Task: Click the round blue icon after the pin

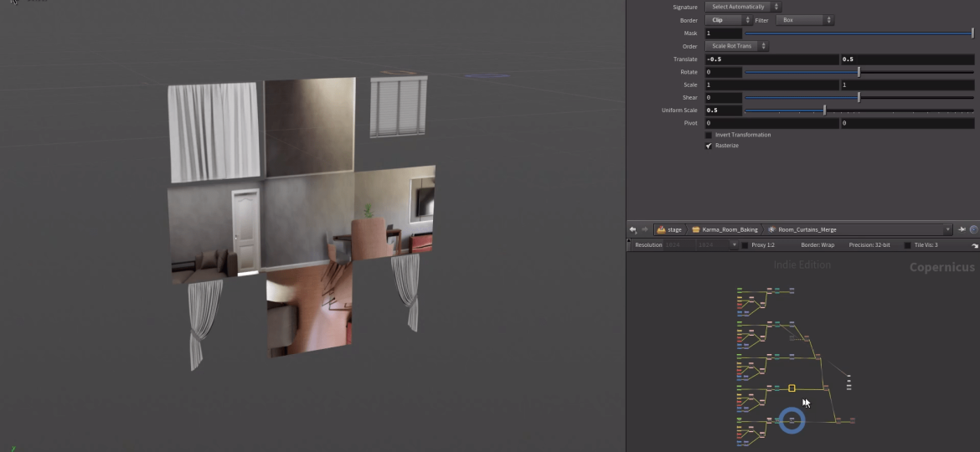Action: tap(973, 229)
